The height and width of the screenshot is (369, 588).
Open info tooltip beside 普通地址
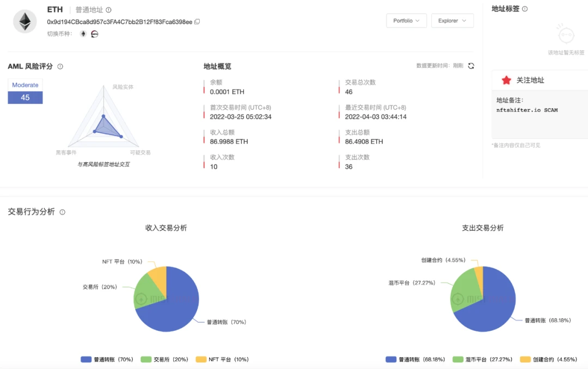point(108,10)
